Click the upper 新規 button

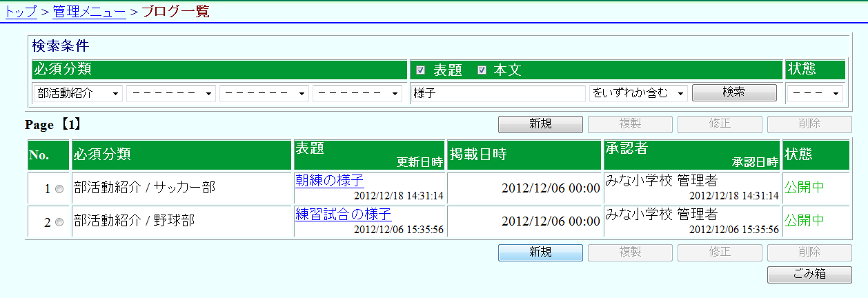point(540,124)
